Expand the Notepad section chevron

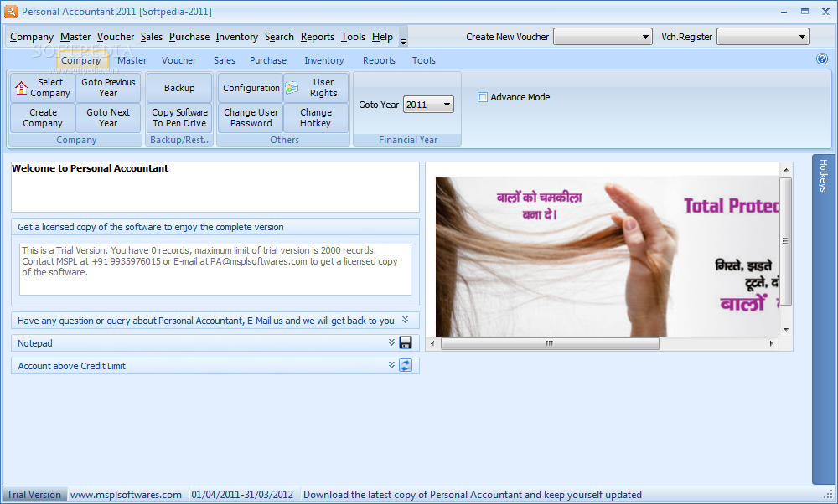click(391, 342)
